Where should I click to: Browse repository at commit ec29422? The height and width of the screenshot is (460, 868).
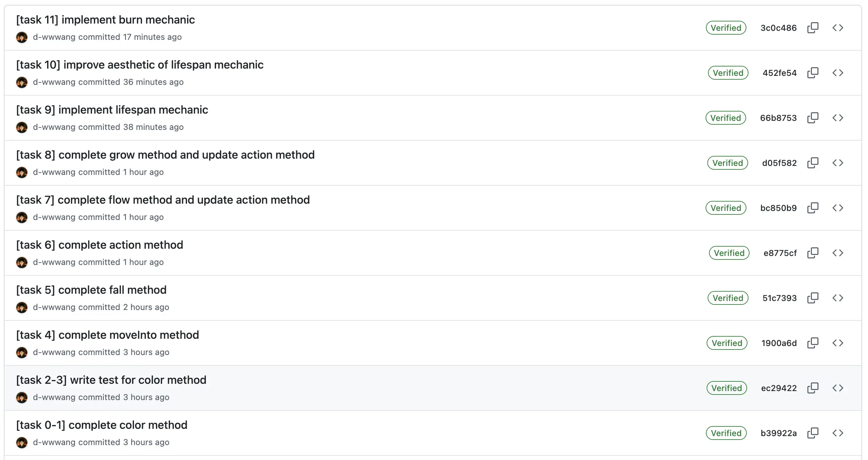[839, 388]
